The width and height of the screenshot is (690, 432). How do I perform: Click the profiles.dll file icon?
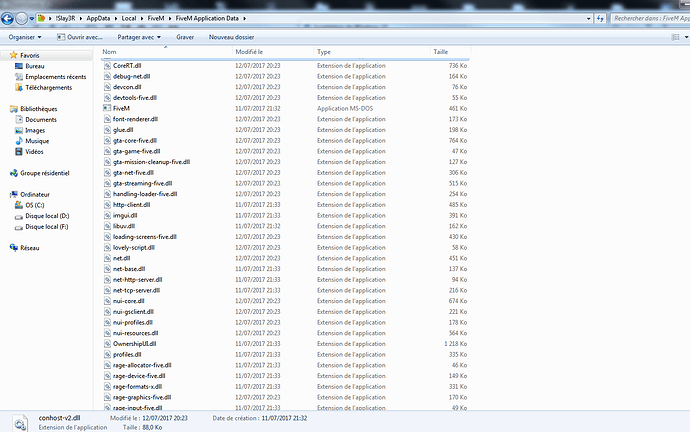(107, 355)
